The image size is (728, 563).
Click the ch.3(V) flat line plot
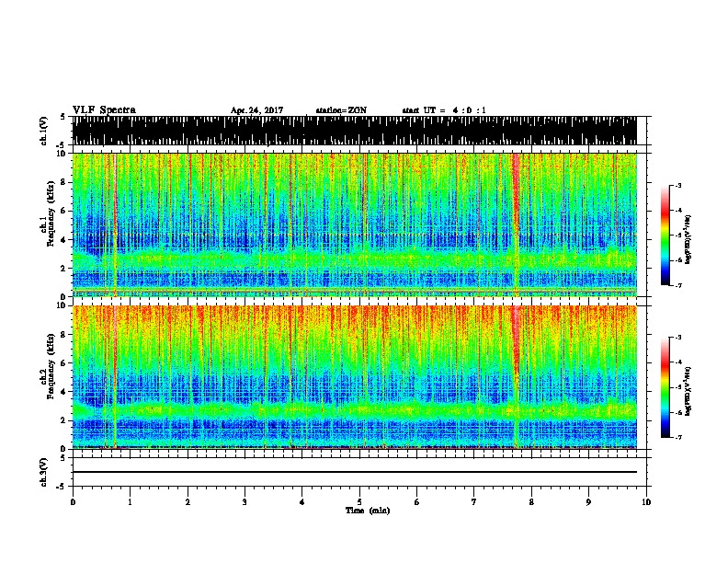coord(354,472)
